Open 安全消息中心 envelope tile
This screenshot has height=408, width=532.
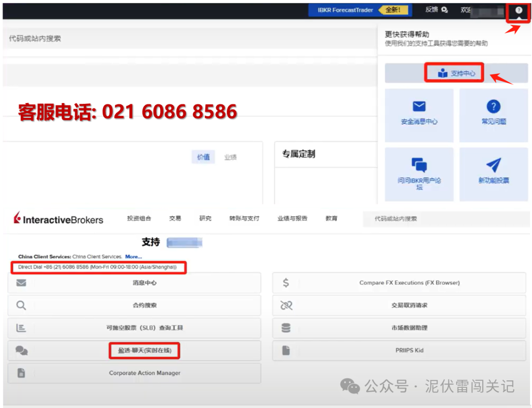pyautogui.click(x=419, y=115)
